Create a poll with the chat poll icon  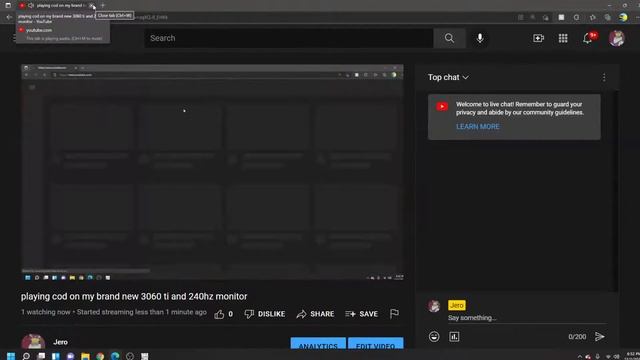click(x=454, y=337)
